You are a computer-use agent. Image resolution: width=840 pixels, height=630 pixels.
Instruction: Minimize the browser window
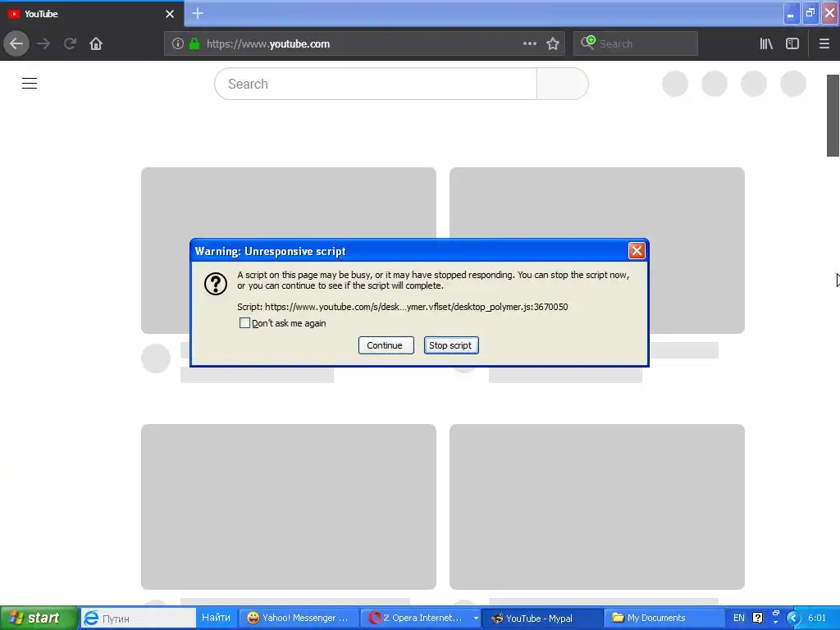tap(791, 13)
